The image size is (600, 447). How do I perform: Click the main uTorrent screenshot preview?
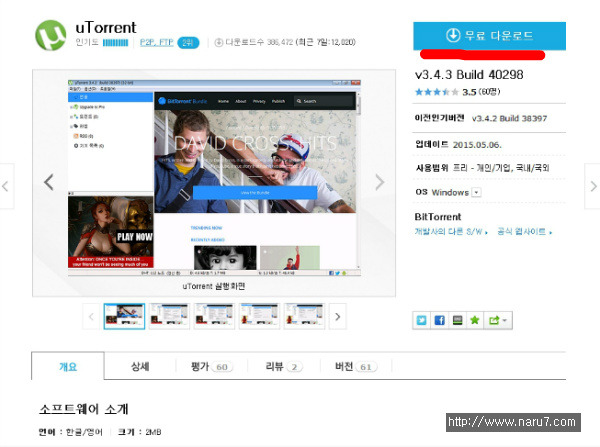point(214,178)
